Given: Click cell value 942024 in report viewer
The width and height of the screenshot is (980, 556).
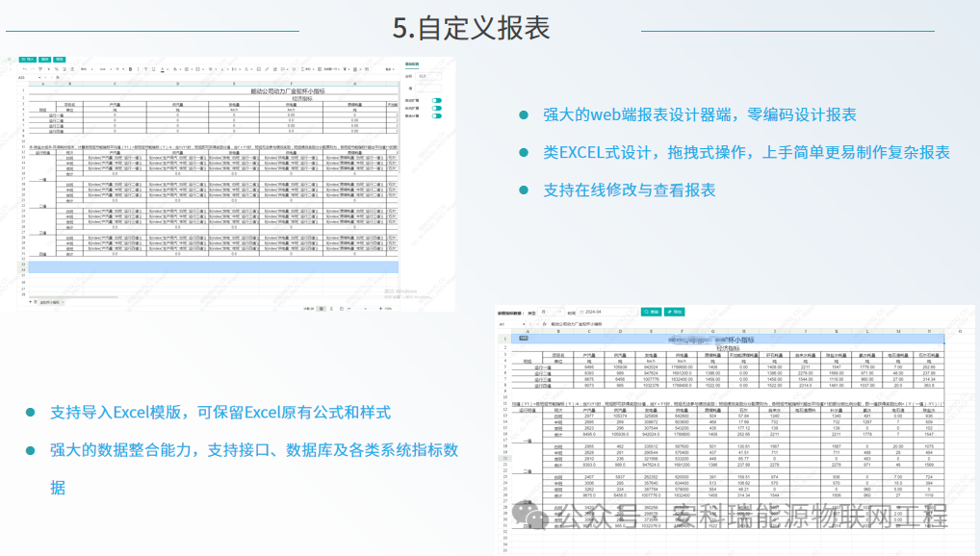Looking at the screenshot, I should 651,367.
